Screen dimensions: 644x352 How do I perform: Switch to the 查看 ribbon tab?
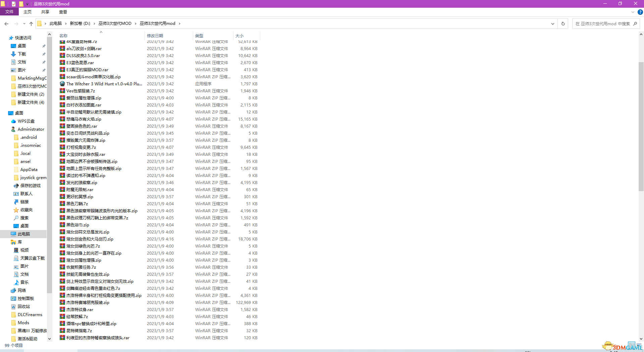[x=63, y=12]
